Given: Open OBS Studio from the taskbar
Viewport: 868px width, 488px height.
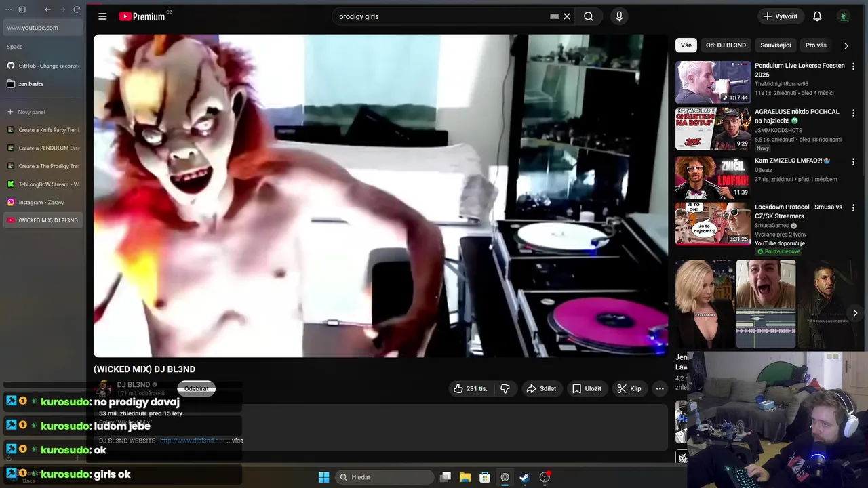Looking at the screenshot, I should [545, 477].
